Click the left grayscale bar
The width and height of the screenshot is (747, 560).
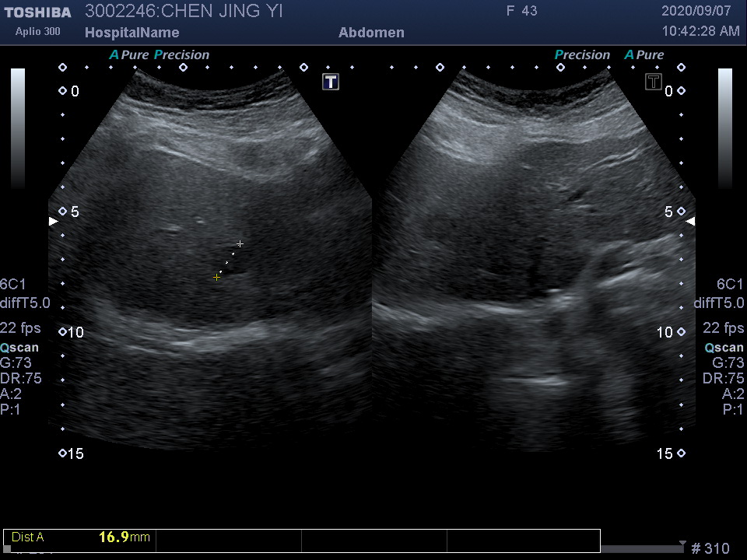point(18,128)
